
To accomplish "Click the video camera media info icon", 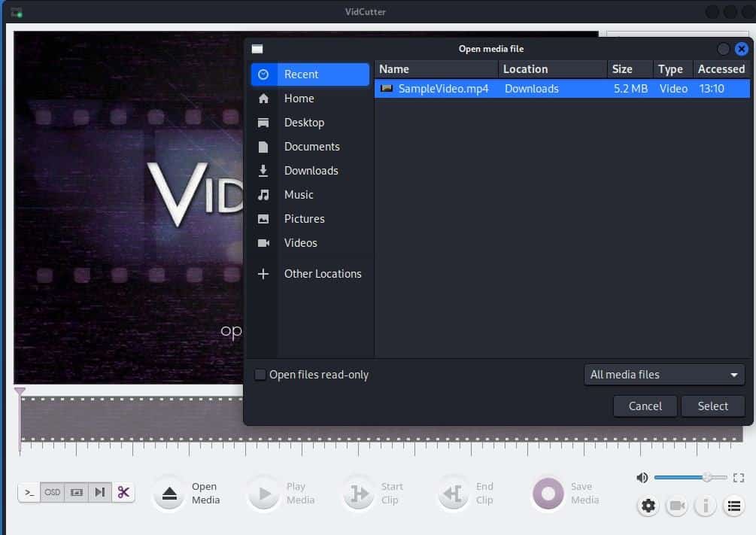I will (x=676, y=506).
